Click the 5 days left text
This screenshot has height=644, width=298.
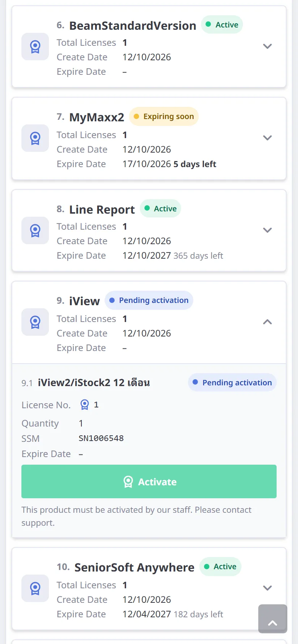[x=195, y=164]
